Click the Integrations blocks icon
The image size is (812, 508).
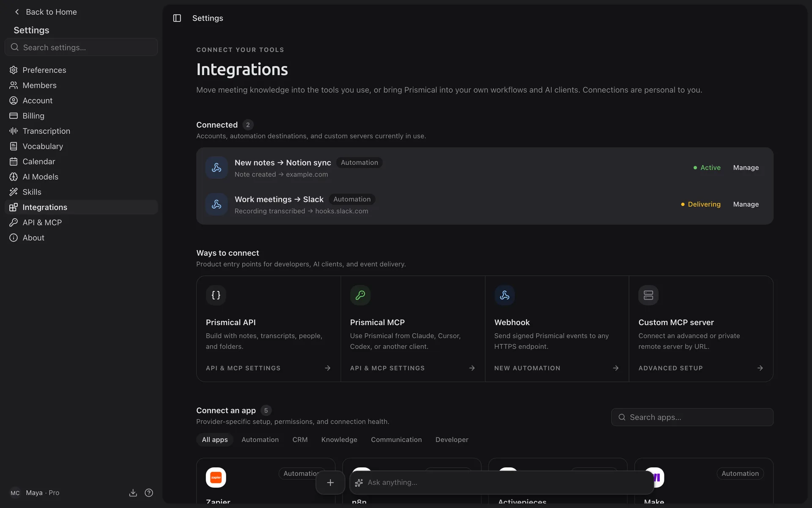(x=14, y=207)
